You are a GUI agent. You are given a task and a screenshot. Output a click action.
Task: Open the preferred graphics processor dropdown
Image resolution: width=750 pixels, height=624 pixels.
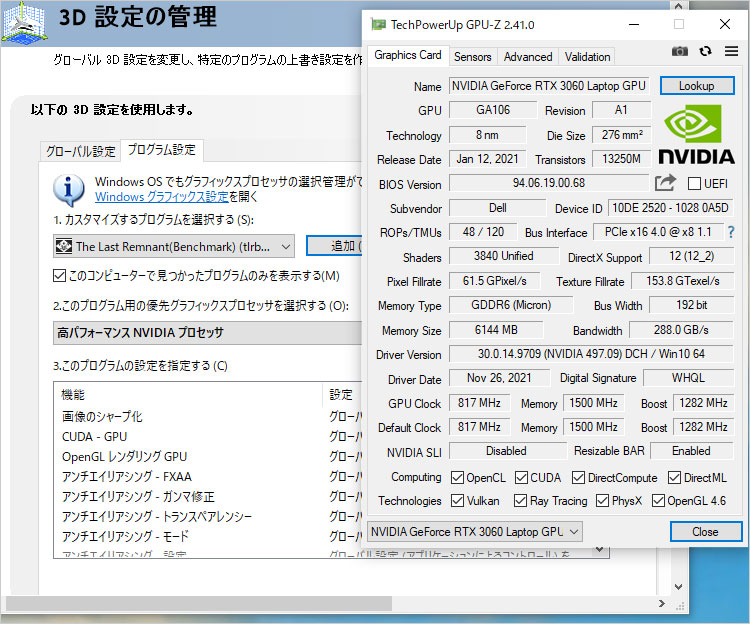click(x=207, y=333)
